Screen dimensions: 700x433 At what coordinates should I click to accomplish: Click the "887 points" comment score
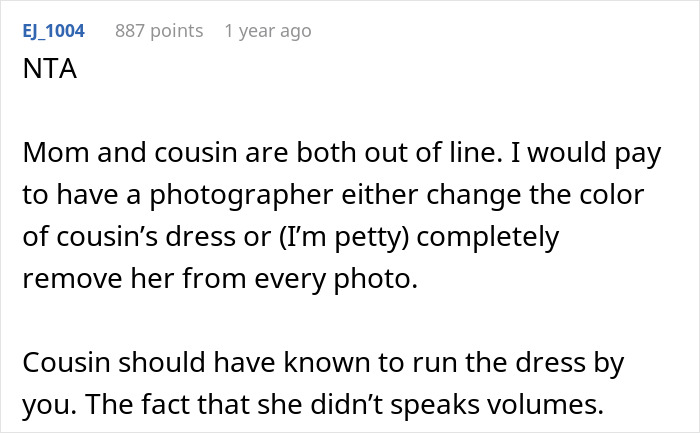pos(159,31)
